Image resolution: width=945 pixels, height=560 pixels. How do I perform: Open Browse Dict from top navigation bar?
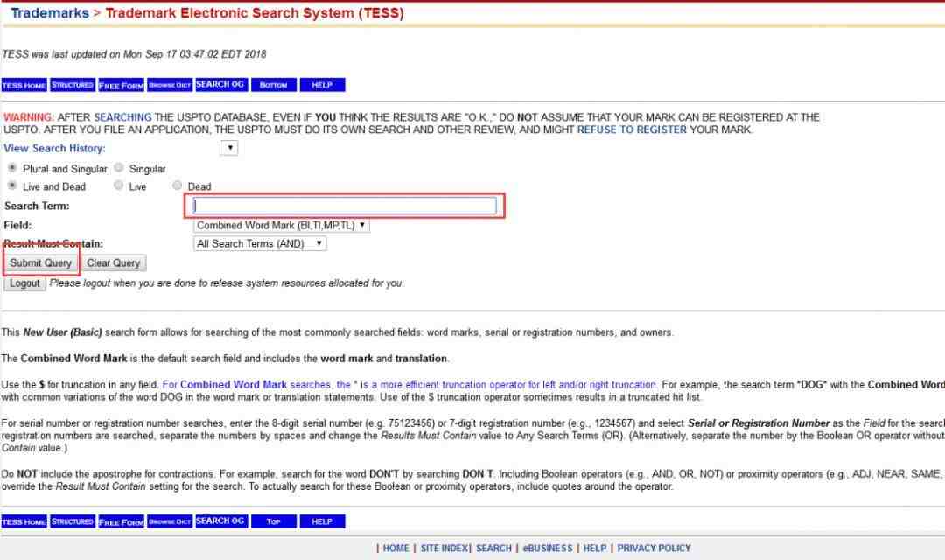click(x=170, y=85)
